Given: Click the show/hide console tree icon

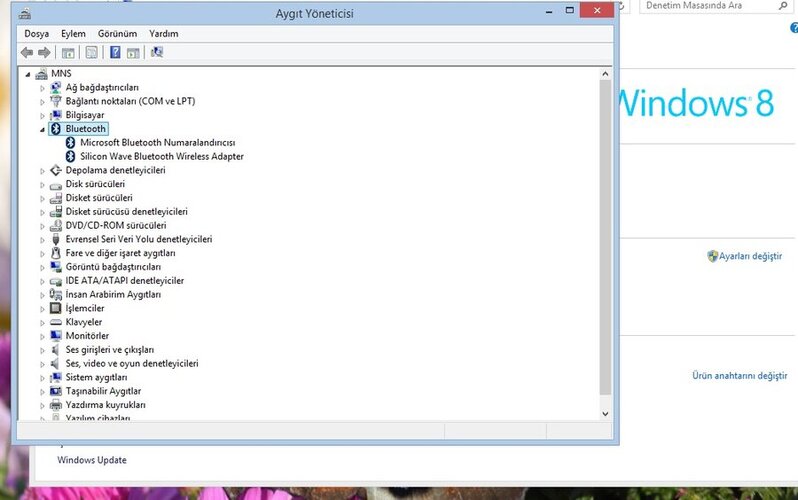Looking at the screenshot, I should tap(68, 52).
